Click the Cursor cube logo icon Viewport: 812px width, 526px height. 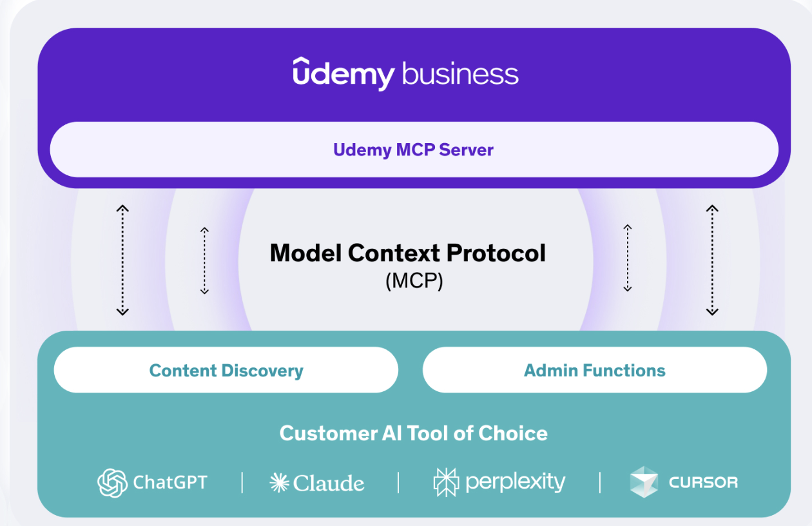coord(644,482)
